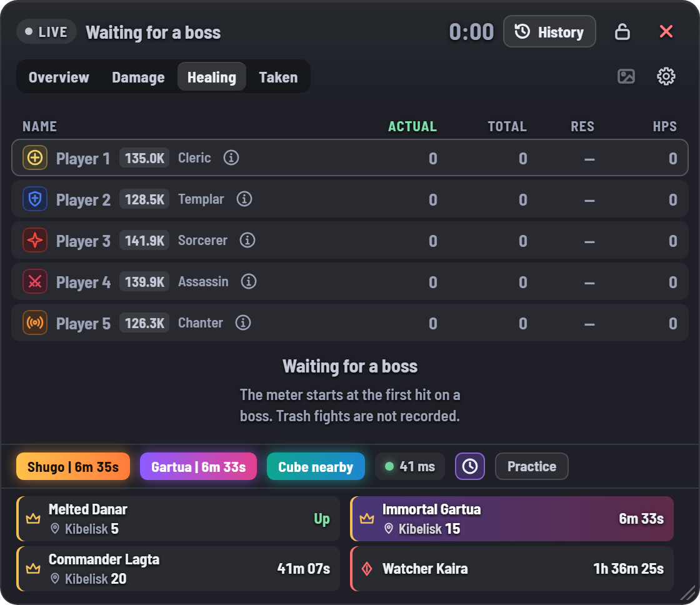This screenshot has width=700, height=605.
Task: Open settings gear icon
Action: 666,76
